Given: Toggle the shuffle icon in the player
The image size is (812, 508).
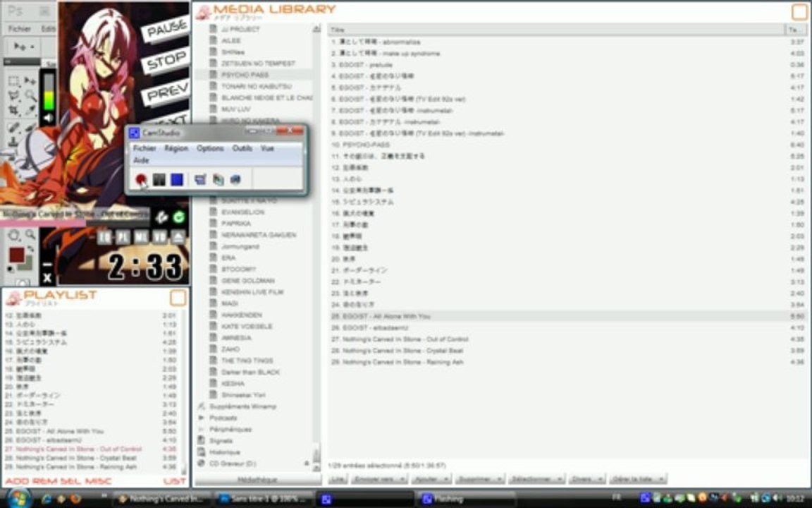Looking at the screenshot, I should [x=161, y=217].
